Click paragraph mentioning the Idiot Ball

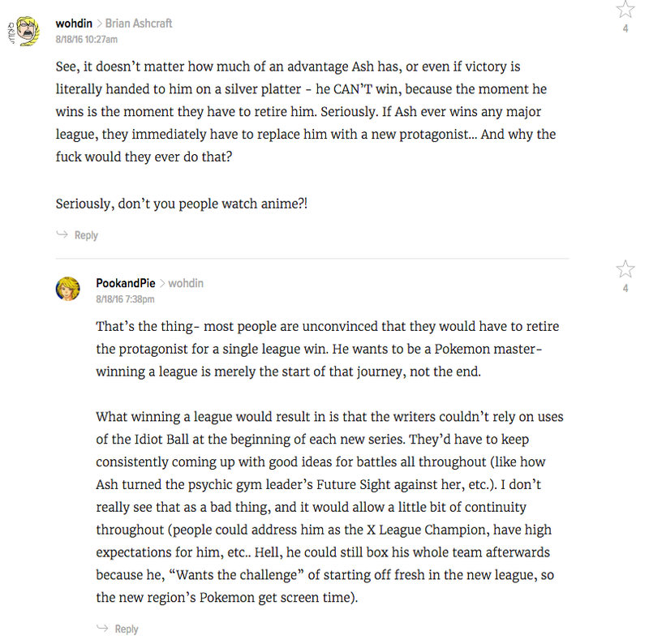(x=330, y=507)
